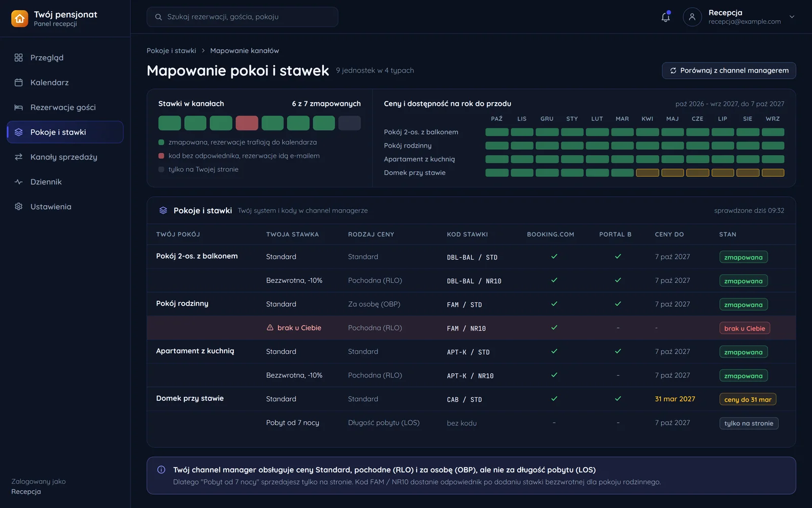Click the KOD STAWKI column header
Image resolution: width=812 pixels, height=508 pixels.
click(x=467, y=234)
